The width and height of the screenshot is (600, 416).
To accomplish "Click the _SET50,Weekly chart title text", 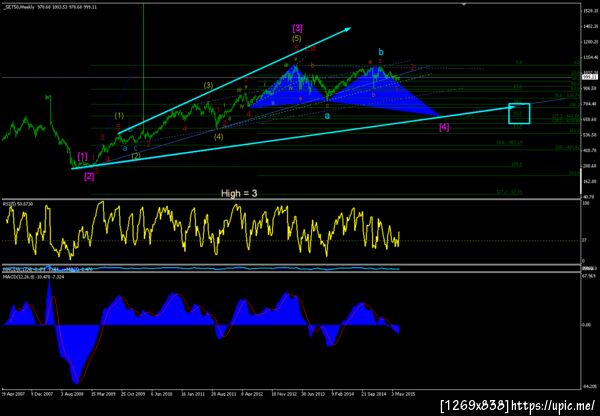I will click(19, 7).
